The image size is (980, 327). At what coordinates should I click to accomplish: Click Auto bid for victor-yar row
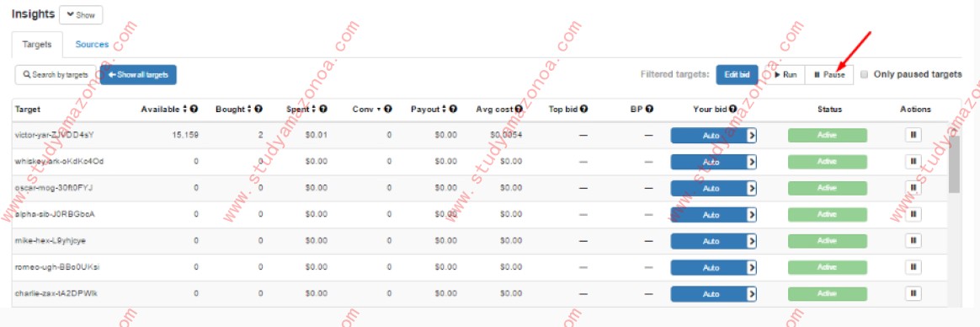710,135
